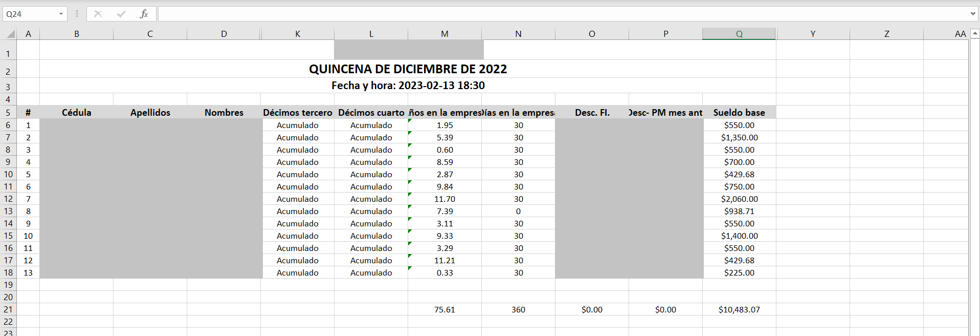This screenshot has width=980, height=336.
Task: Select column Y header
Action: tap(813, 34)
